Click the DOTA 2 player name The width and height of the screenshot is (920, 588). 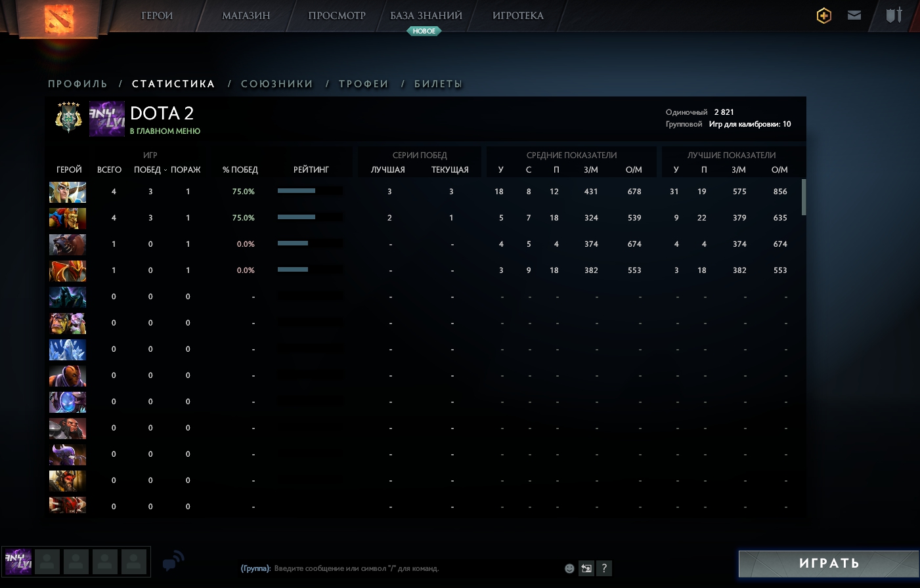[162, 114]
